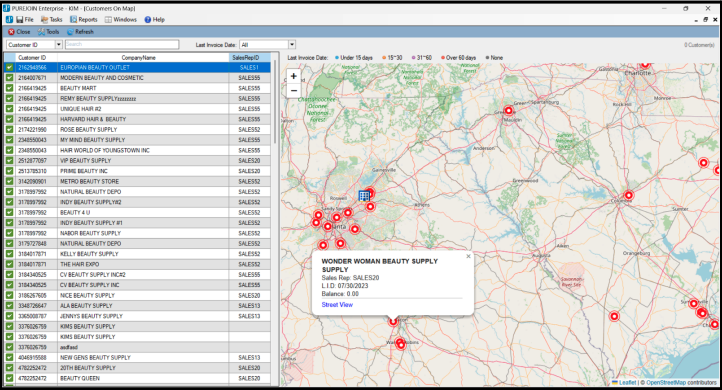The height and width of the screenshot is (390, 722).
Task: Uncheck MODERN BEAUTY AND COSMETIC checkbox
Action: point(9,78)
